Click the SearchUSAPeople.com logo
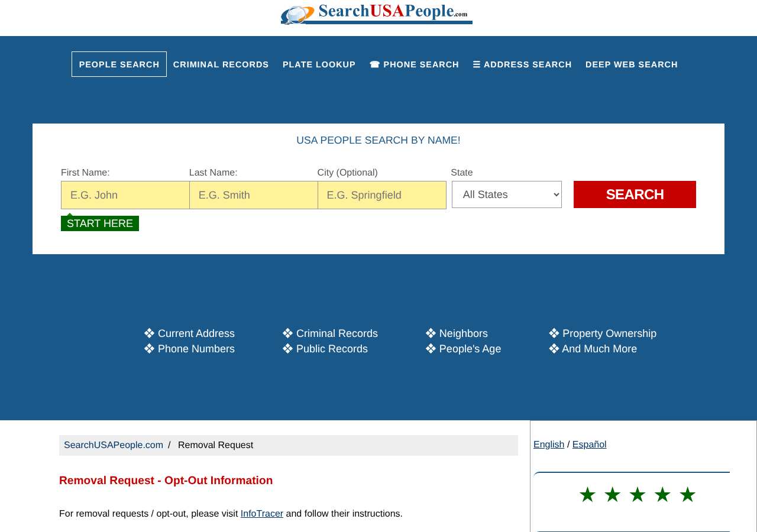 point(377,14)
